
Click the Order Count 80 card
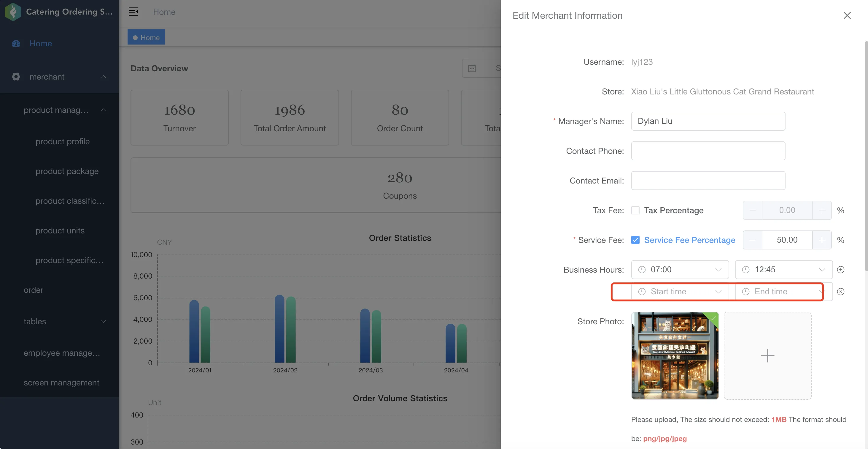(400, 118)
